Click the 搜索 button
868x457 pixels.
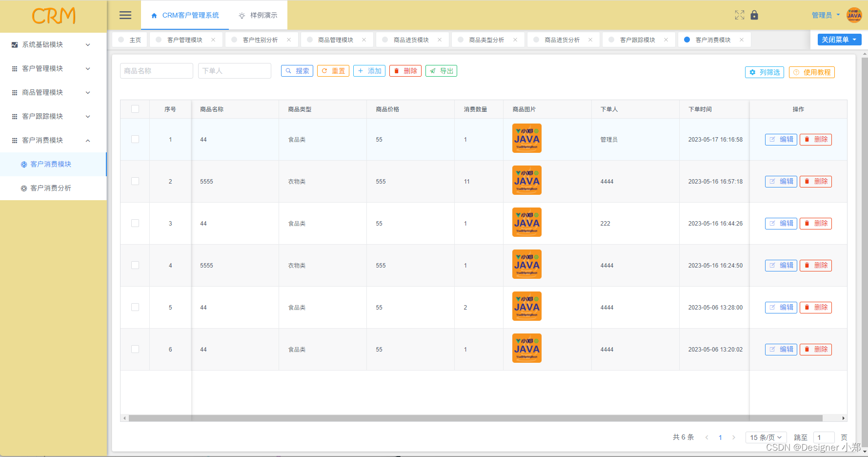coord(297,71)
